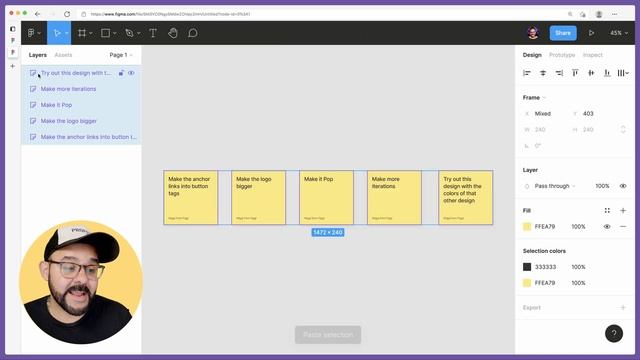Viewport: 640px width, 360px height.
Task: Select the Pen tool
Action: coord(129,33)
